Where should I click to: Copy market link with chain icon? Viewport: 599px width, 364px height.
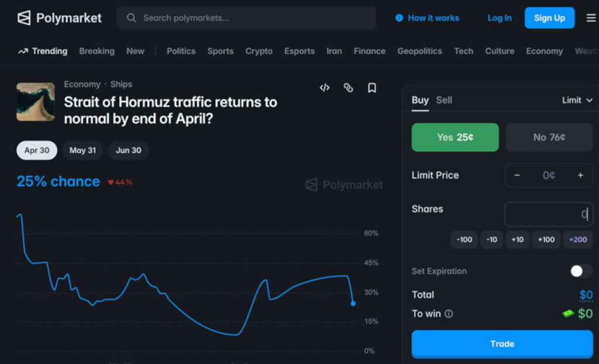pos(348,88)
